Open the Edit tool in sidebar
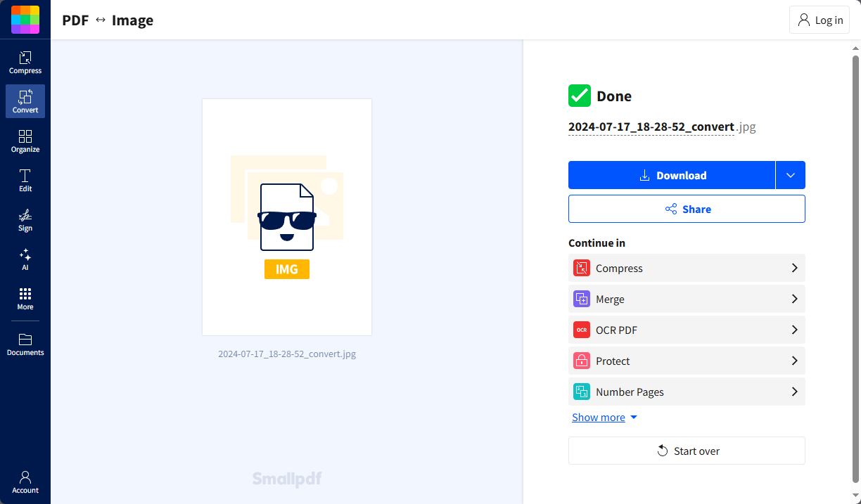 tap(25, 180)
